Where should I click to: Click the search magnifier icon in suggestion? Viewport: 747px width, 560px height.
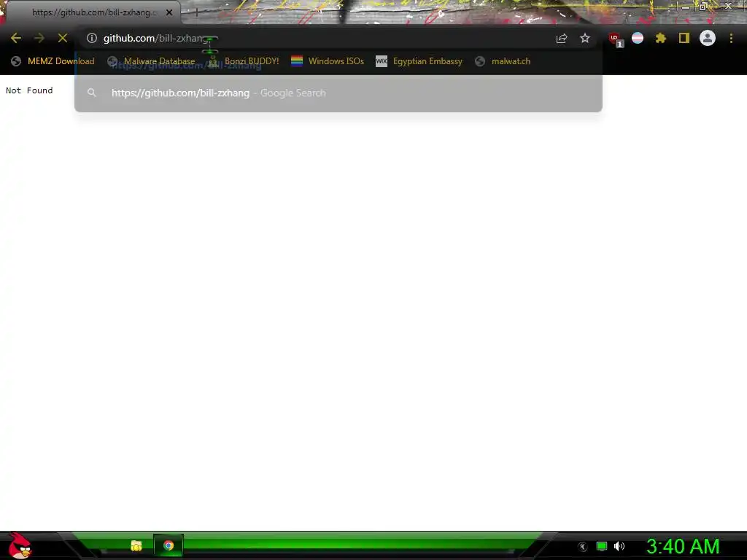92,93
